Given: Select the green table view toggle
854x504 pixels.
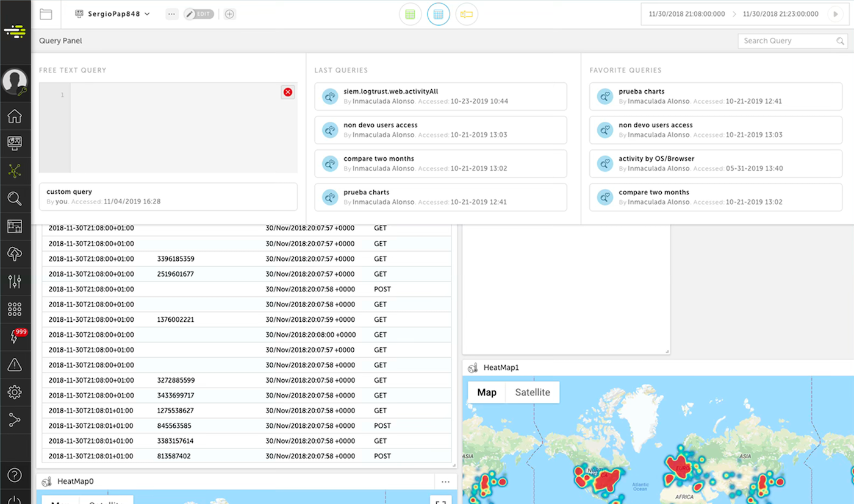Looking at the screenshot, I should coord(410,14).
